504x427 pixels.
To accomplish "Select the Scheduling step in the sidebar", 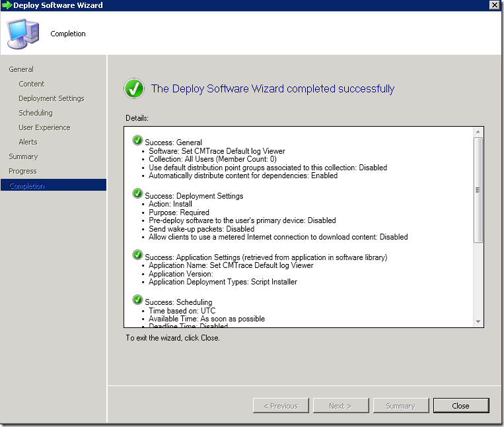I will (36, 113).
